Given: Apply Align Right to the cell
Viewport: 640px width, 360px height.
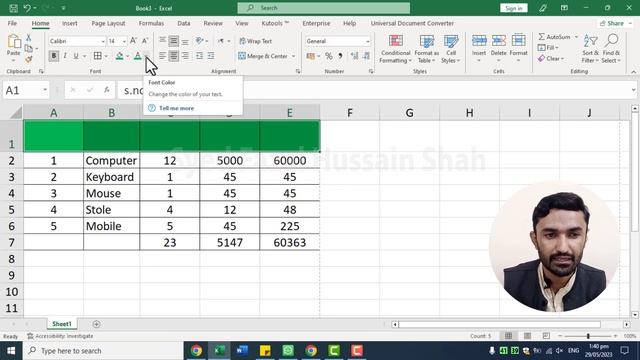Looking at the screenshot, I should [185, 56].
